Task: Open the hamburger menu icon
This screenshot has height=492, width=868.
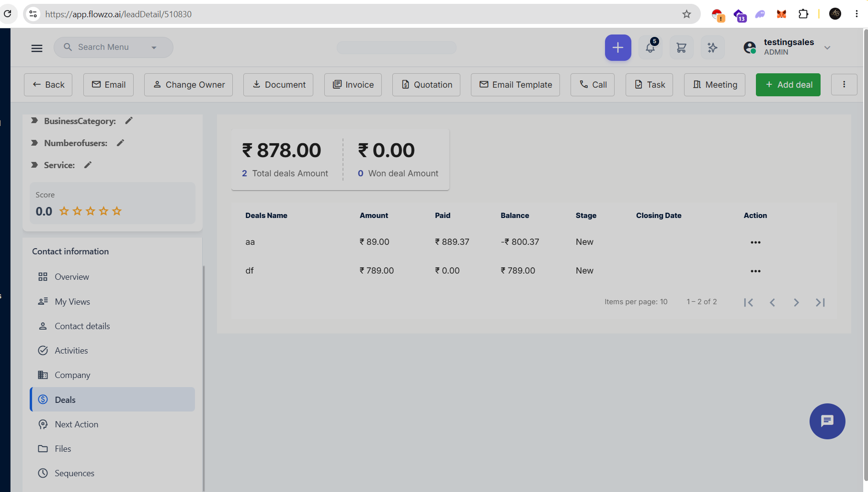Action: [x=37, y=48]
